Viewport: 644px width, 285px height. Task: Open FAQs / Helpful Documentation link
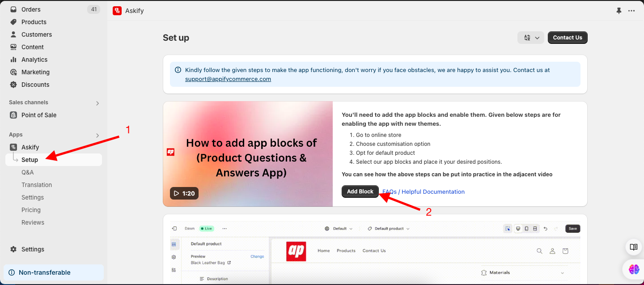point(424,191)
